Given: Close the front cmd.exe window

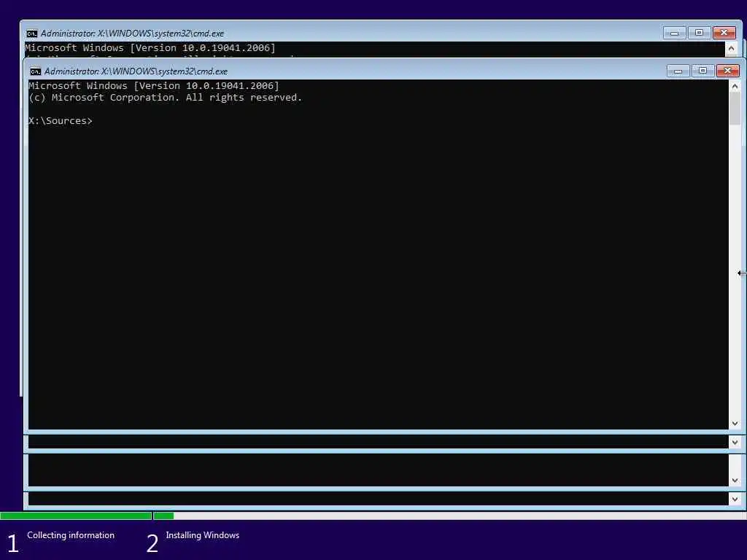Looking at the screenshot, I should 727,71.
